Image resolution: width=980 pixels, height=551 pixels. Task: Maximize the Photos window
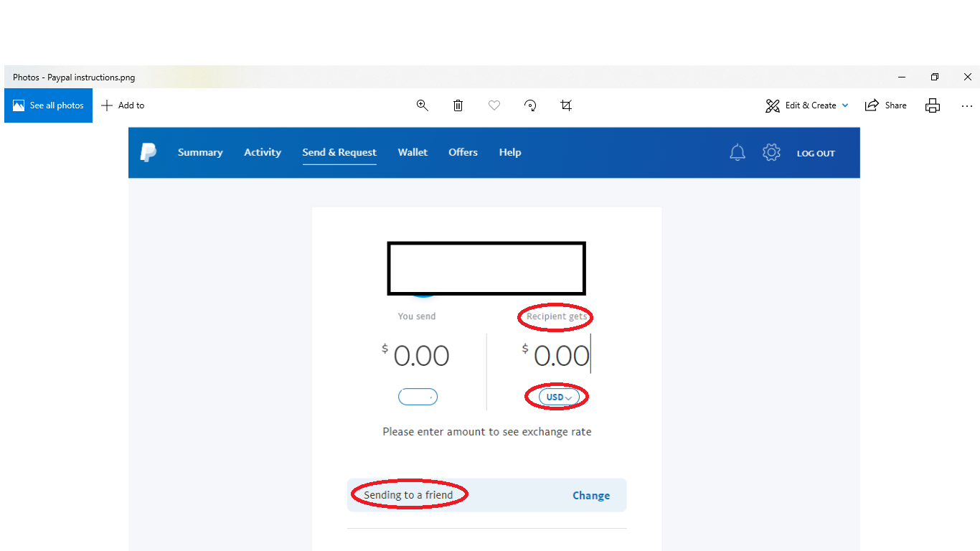click(935, 77)
